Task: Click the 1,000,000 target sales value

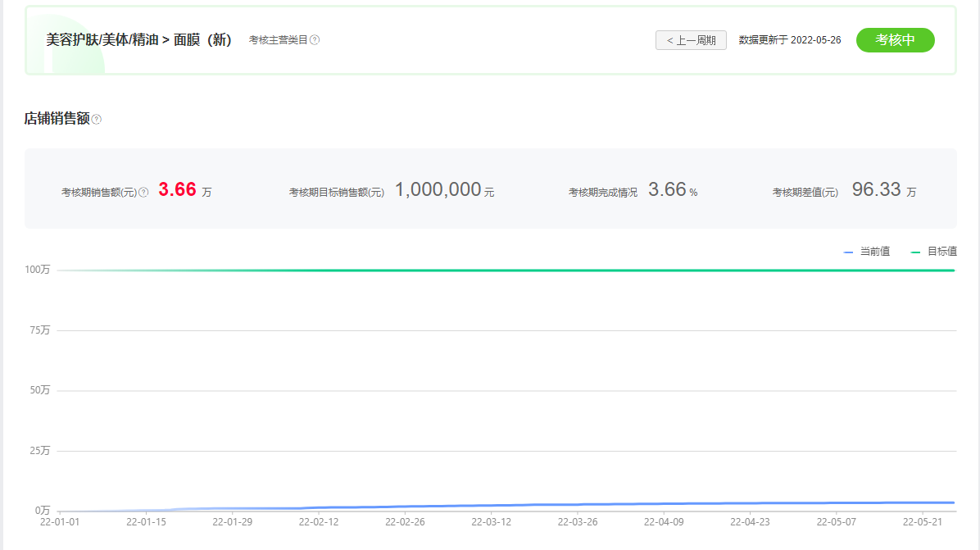Action: tap(438, 190)
